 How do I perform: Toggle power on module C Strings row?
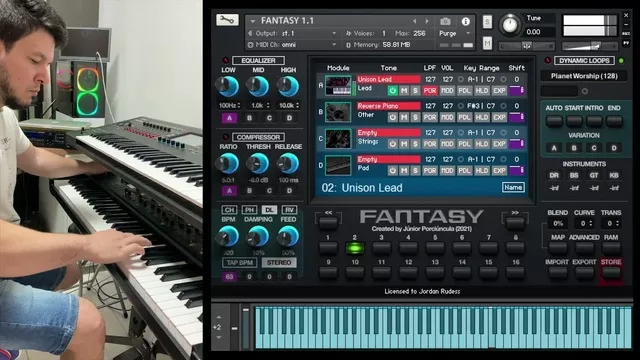coord(392,144)
